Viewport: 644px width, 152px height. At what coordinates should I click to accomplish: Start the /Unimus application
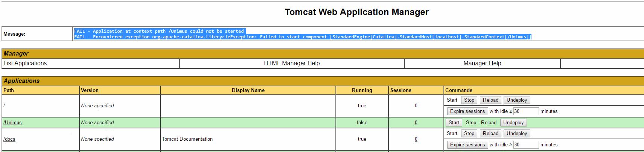coord(454,123)
